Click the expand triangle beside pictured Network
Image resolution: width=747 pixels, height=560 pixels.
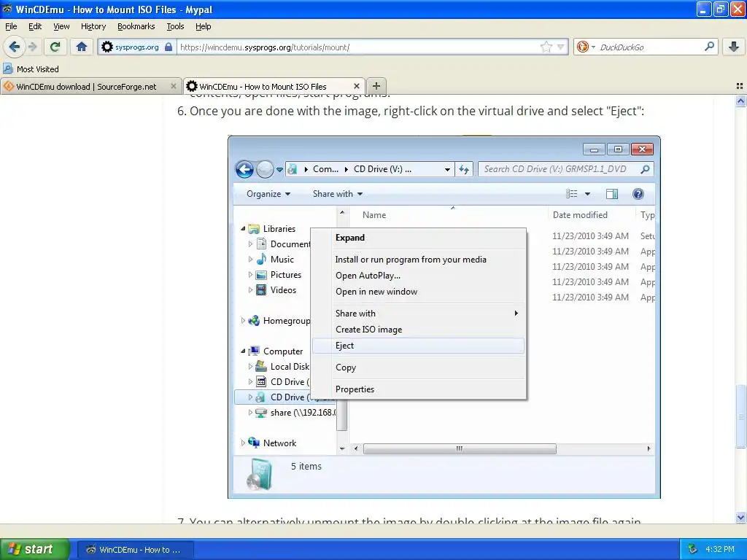pyautogui.click(x=243, y=443)
